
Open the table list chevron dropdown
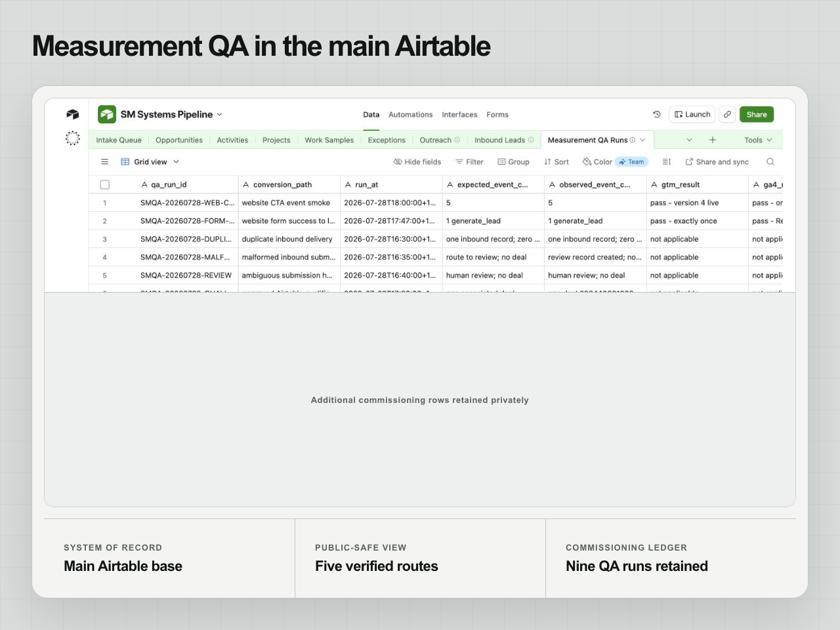[689, 140]
